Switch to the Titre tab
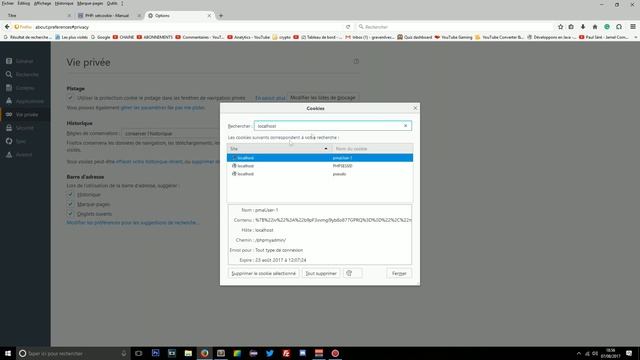 coord(37,16)
